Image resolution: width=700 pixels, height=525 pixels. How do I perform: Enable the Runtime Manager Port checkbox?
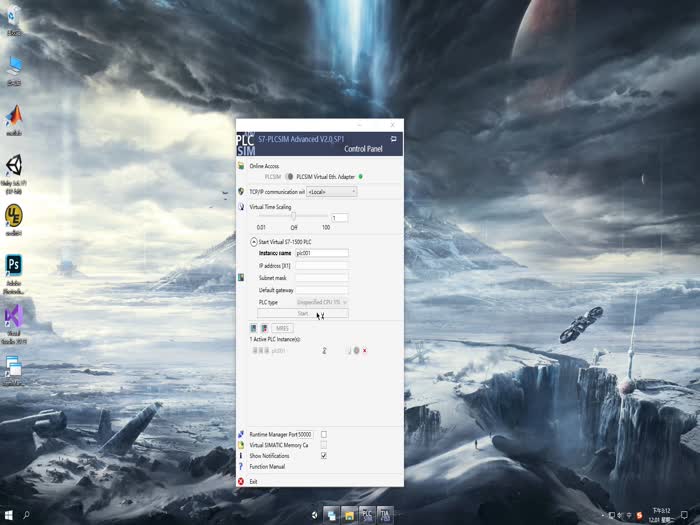point(324,434)
